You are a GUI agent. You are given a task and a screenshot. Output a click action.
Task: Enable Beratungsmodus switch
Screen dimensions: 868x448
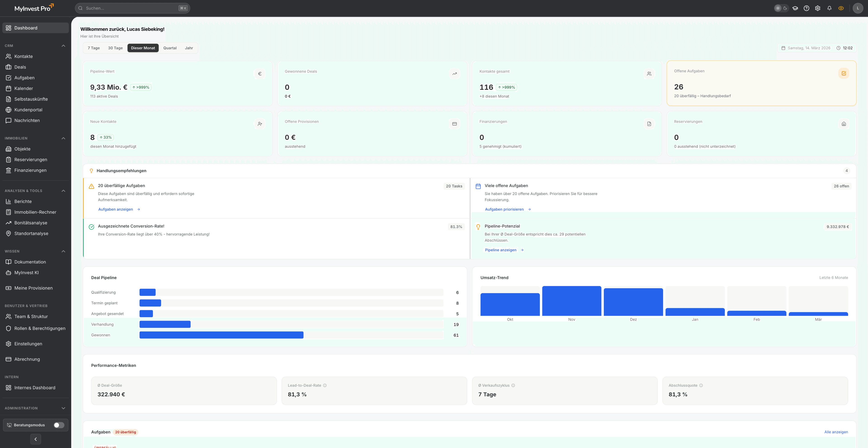click(59, 425)
